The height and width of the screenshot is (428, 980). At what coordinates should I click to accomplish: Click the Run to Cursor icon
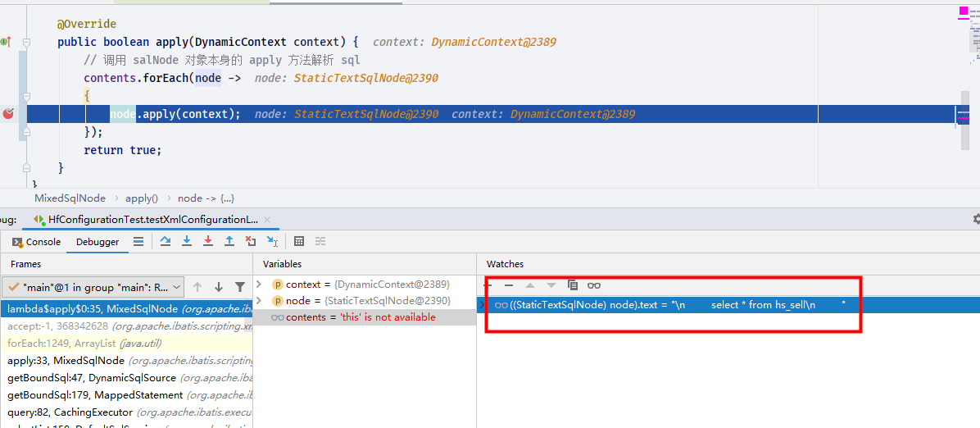point(272,241)
